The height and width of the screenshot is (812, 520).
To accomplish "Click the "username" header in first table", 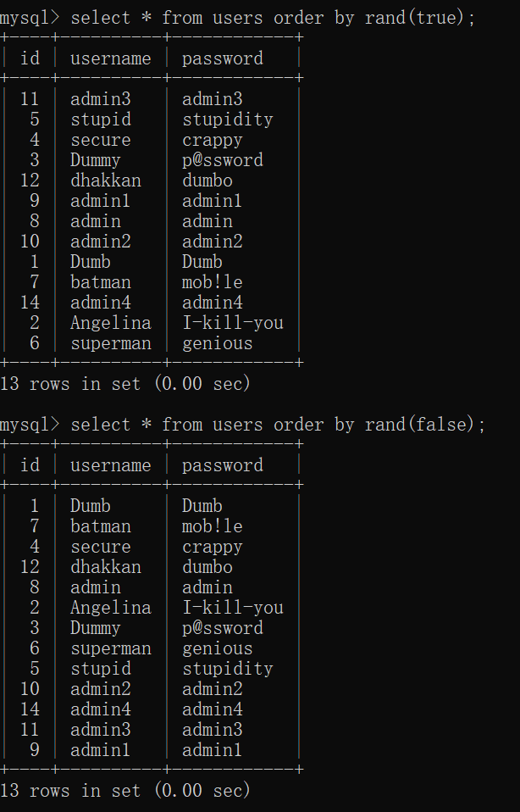I will pyautogui.click(x=111, y=58).
